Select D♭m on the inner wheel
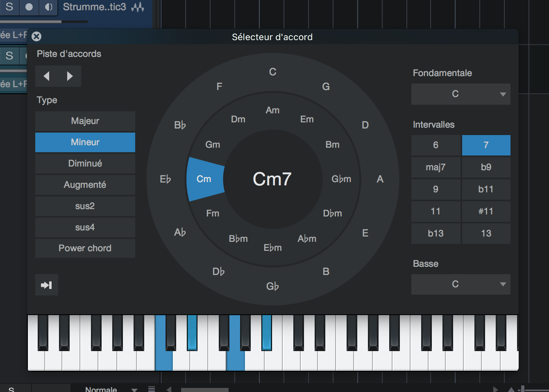The height and width of the screenshot is (392, 549). click(333, 213)
